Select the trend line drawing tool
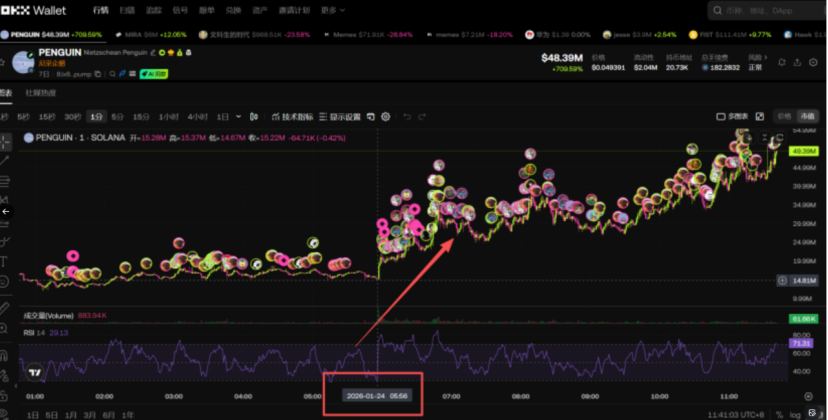Screen dimensions: 828x420 point(4,161)
